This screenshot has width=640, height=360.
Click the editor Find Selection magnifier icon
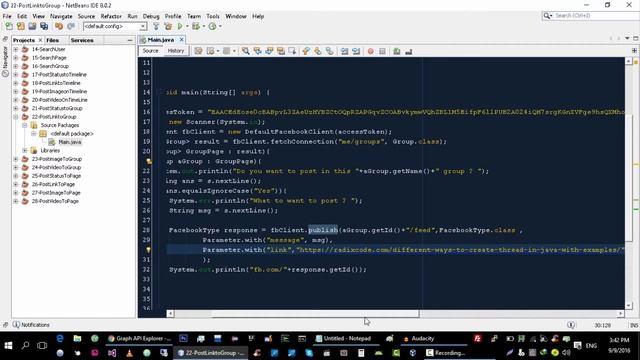[x=245, y=51]
